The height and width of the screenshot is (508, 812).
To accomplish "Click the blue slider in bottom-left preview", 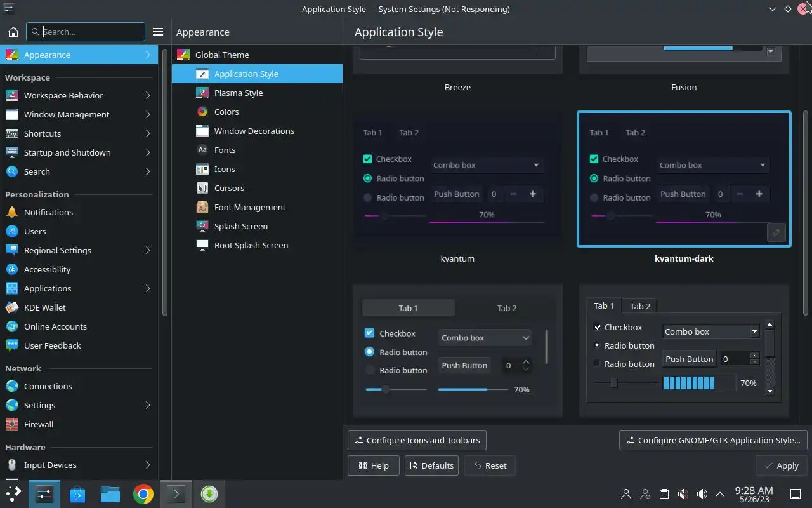I will click(x=396, y=389).
